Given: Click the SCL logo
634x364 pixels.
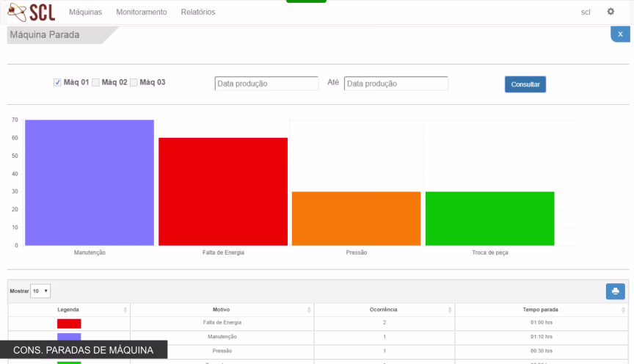Looking at the screenshot, I should coord(31,12).
